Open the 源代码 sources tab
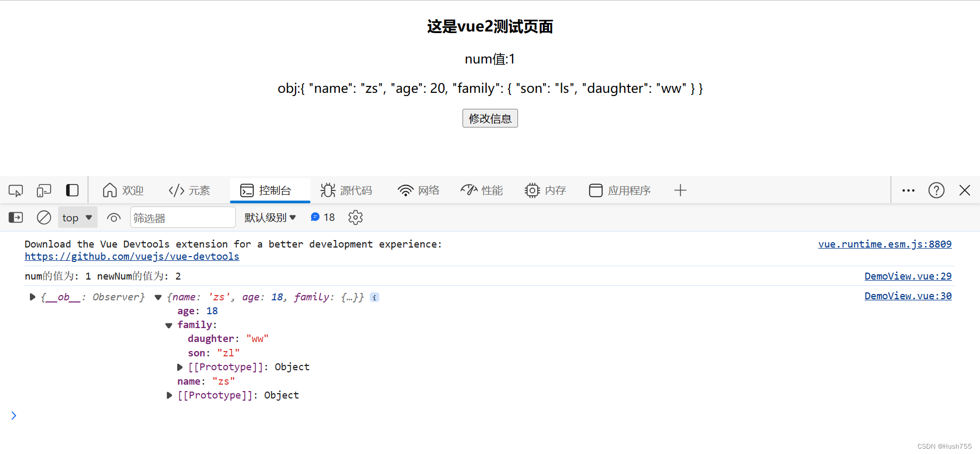980x454 pixels. point(346,190)
